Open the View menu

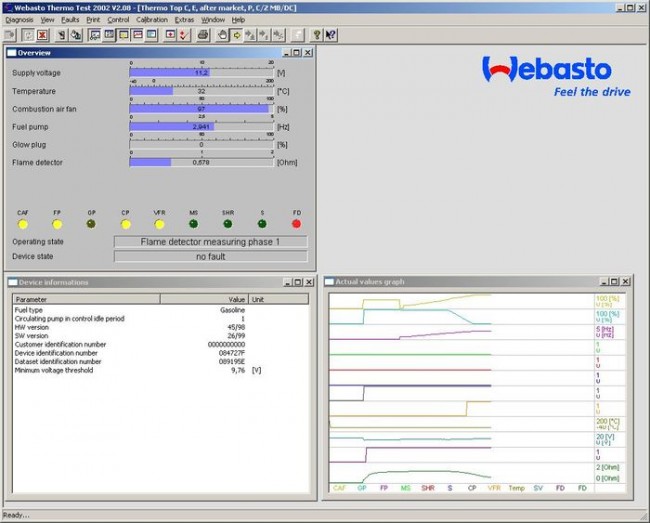point(47,20)
